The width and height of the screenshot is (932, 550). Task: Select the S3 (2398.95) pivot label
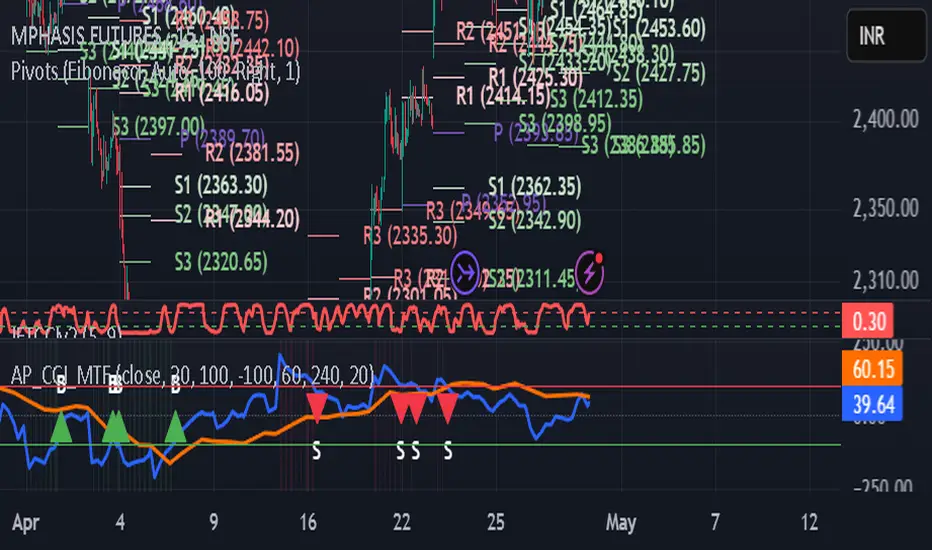[565, 123]
